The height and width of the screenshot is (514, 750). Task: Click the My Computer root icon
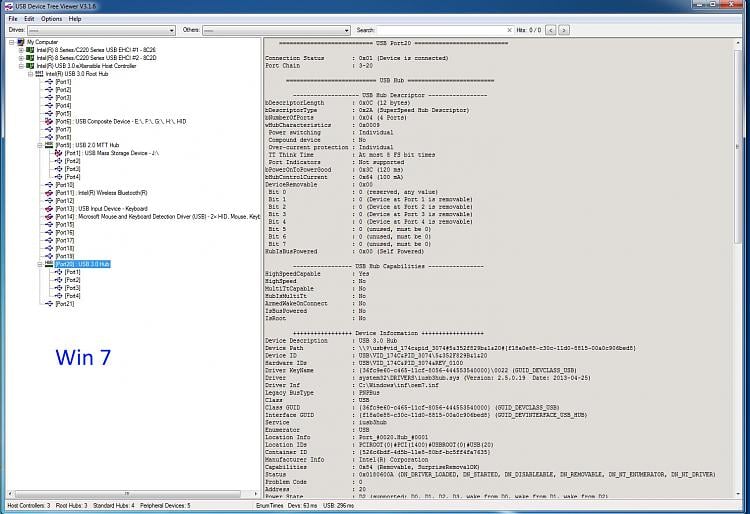(x=21, y=42)
